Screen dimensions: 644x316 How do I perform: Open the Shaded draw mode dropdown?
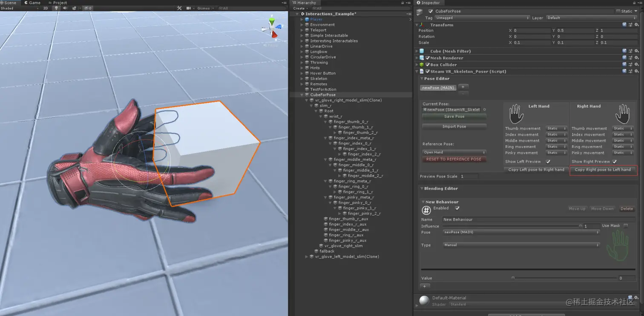click(x=20, y=8)
